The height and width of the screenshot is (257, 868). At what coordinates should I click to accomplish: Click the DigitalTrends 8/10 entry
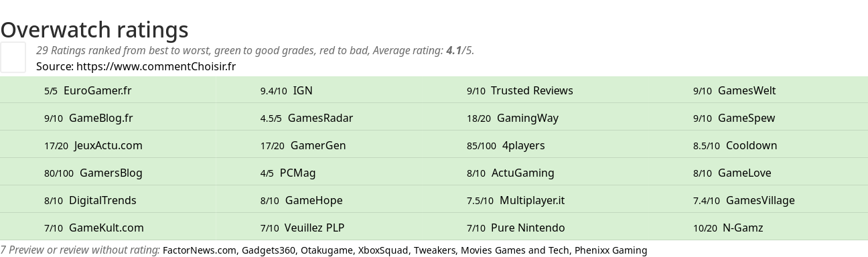point(90,200)
